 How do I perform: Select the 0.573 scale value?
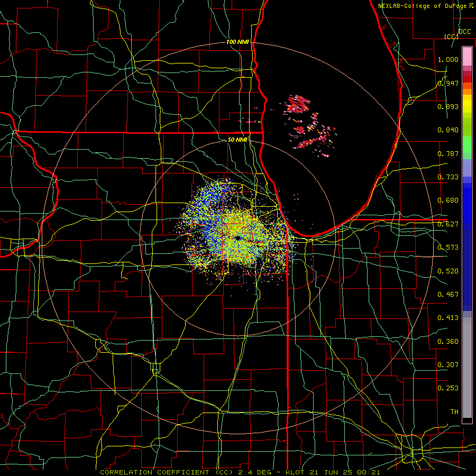coord(448,248)
